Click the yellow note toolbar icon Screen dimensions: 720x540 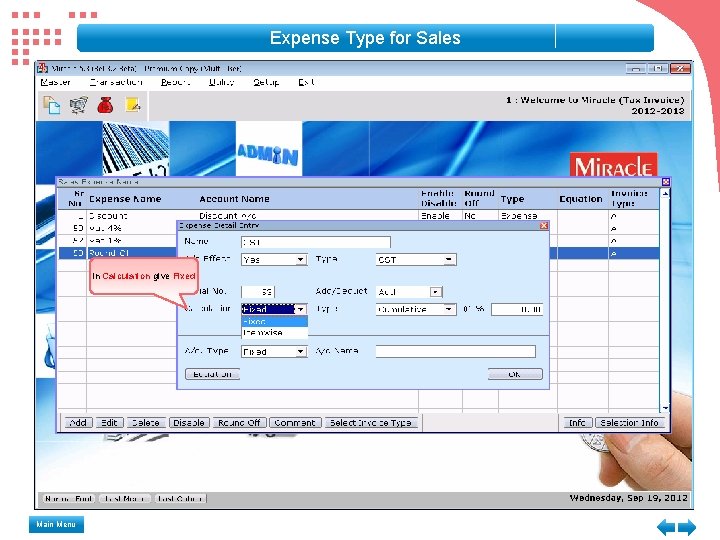133,105
